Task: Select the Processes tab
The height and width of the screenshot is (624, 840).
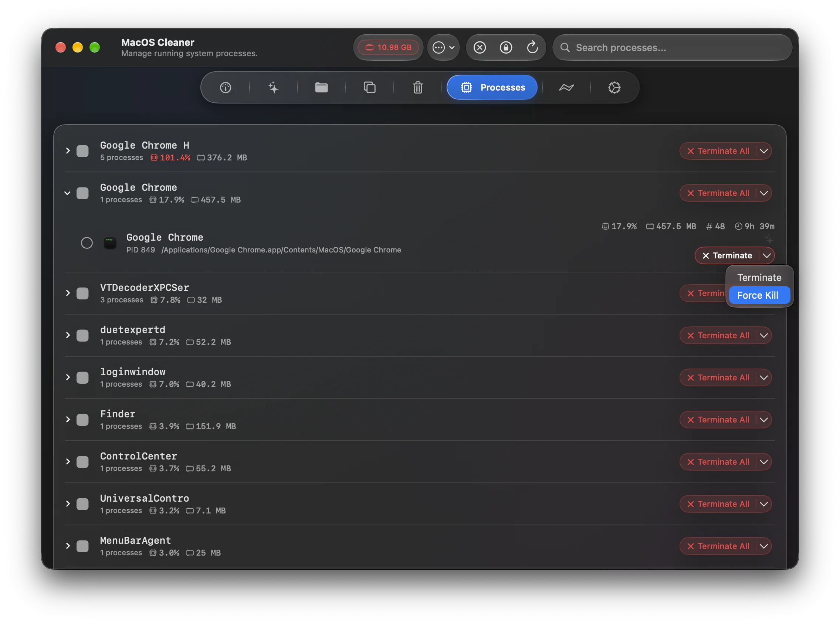Action: 492,88
